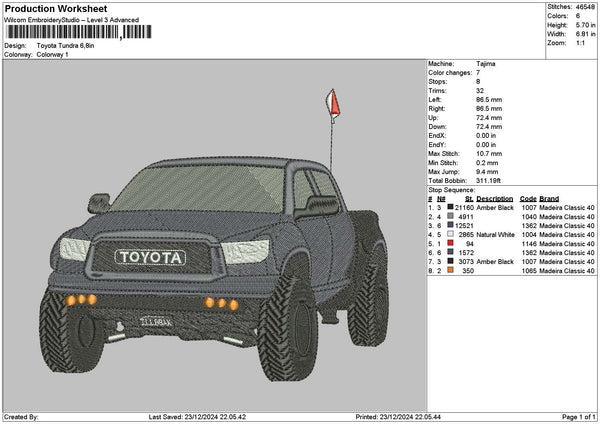Click the 'Code' column header
Image resolution: width=600 pixels, height=424 pixels.
click(x=528, y=199)
